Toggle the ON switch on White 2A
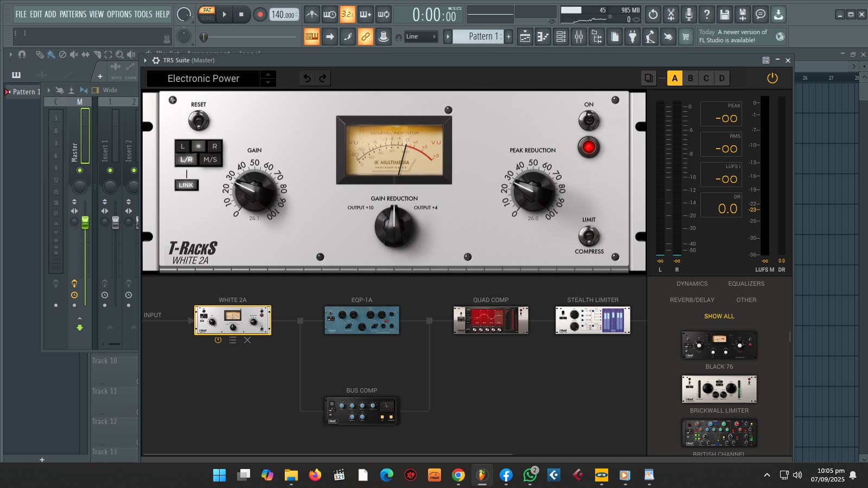 (x=589, y=120)
